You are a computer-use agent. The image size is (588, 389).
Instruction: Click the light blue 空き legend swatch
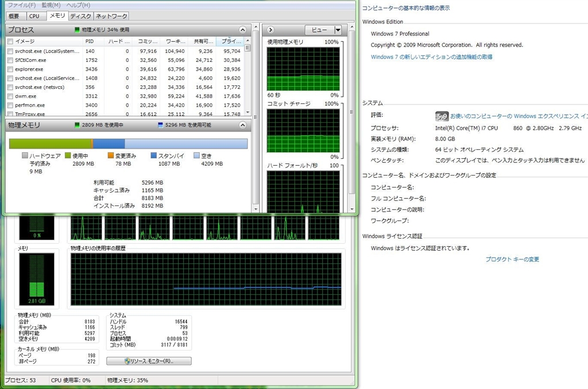pos(196,155)
